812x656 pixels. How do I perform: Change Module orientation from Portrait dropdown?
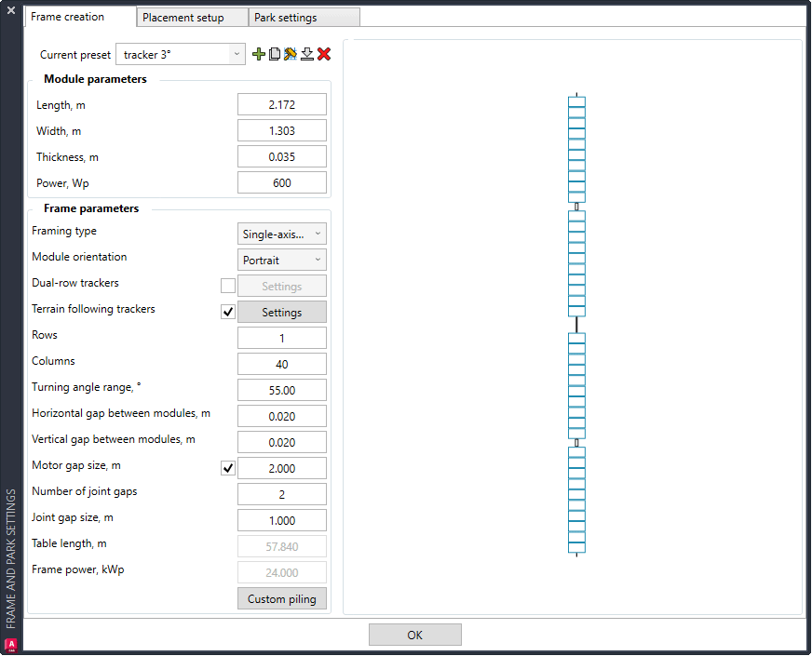coord(282,260)
